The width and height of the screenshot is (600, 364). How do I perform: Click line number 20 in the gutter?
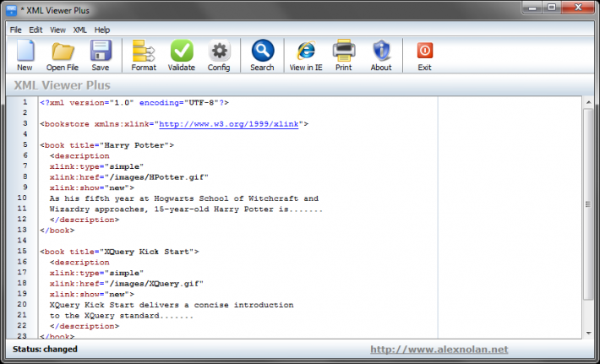[x=22, y=304]
